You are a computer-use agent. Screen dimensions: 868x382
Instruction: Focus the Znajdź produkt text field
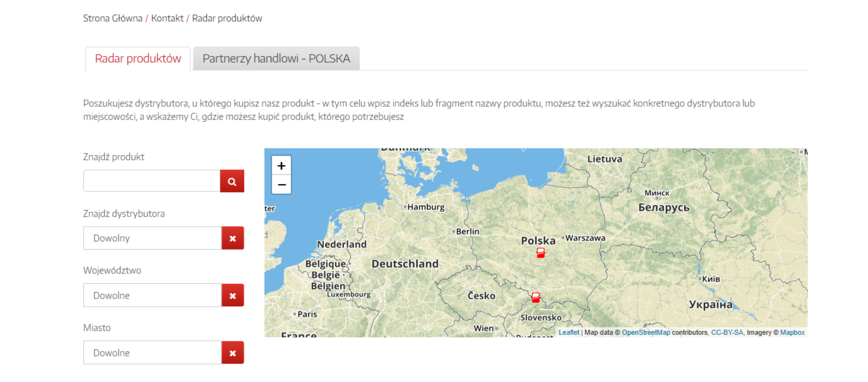(152, 181)
